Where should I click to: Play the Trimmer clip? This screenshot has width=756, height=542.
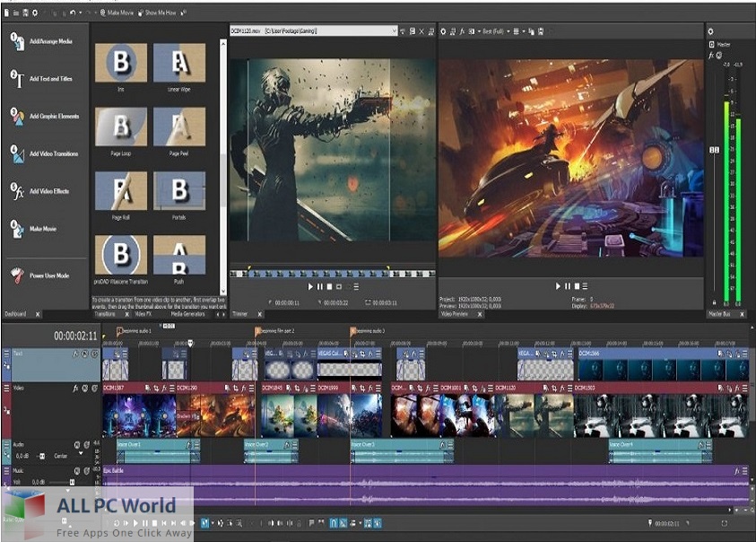[310, 286]
